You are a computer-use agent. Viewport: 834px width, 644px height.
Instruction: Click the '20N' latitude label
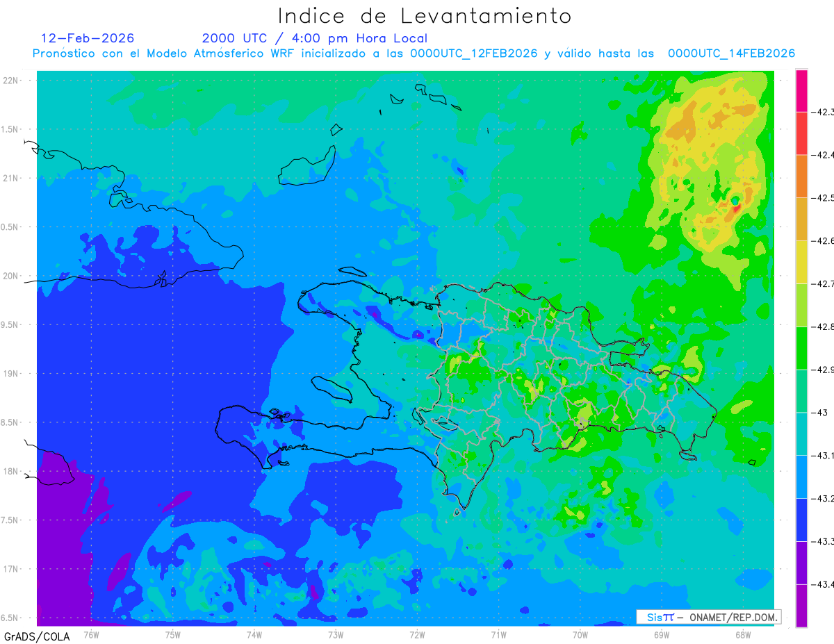[x=12, y=276]
